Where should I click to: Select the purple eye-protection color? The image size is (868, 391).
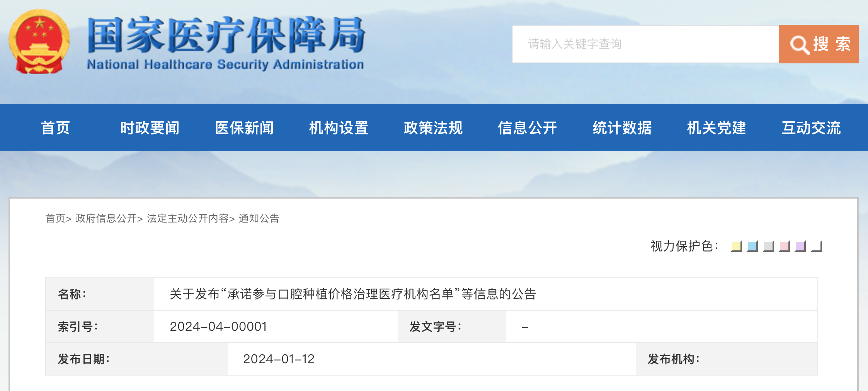pos(800,246)
